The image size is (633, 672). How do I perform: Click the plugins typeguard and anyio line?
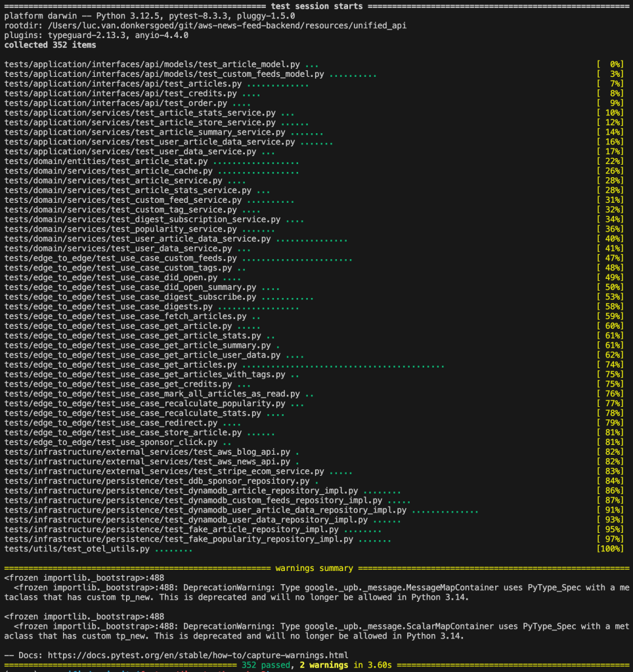pyautogui.click(x=96, y=35)
